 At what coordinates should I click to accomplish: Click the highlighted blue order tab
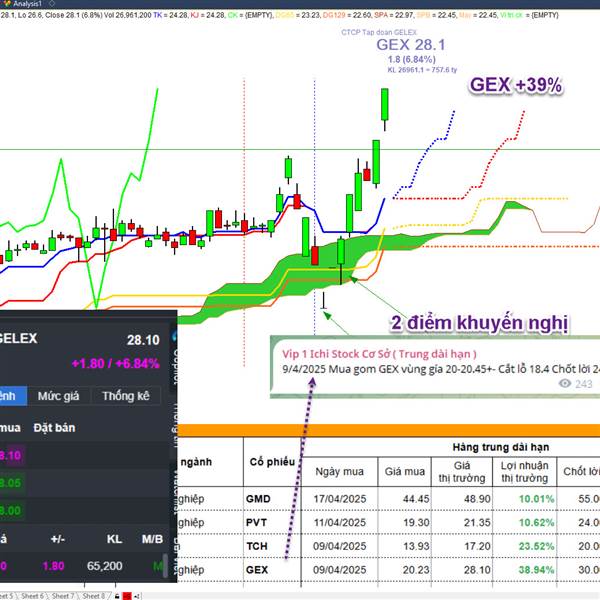[13, 396]
